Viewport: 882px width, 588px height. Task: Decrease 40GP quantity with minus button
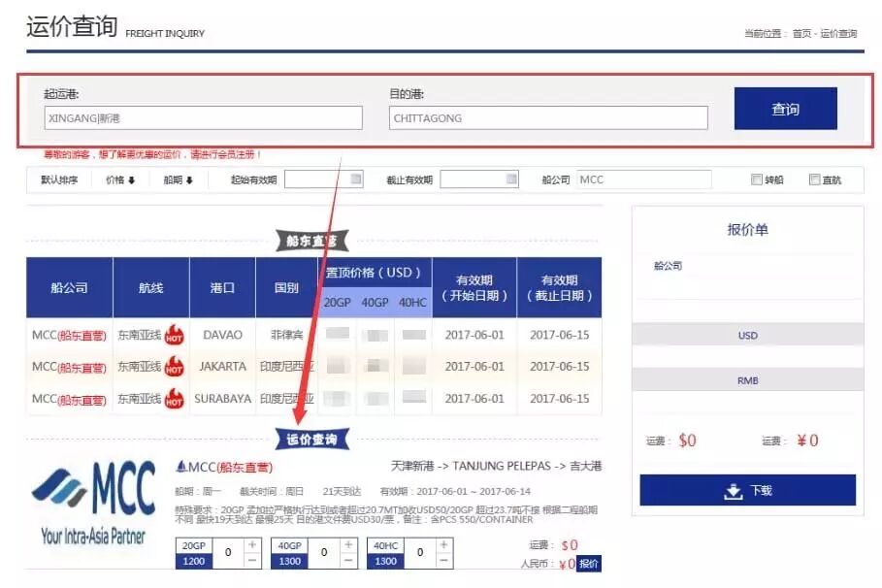click(x=348, y=561)
